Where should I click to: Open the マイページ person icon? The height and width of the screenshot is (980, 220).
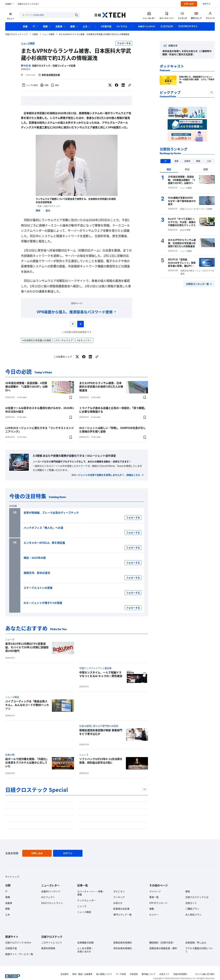point(210,14)
